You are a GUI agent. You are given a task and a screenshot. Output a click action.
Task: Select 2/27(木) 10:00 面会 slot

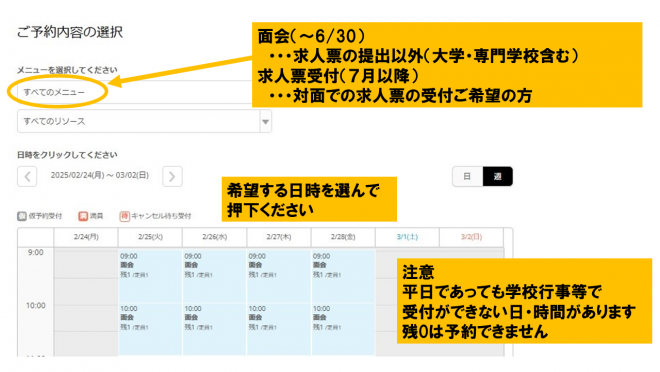point(279,329)
